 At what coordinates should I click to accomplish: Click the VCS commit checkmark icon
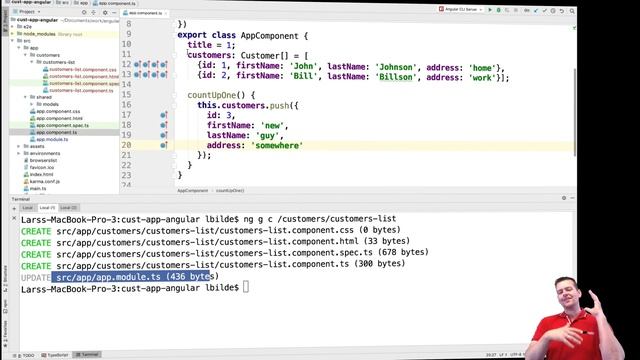pyautogui.click(x=544, y=10)
